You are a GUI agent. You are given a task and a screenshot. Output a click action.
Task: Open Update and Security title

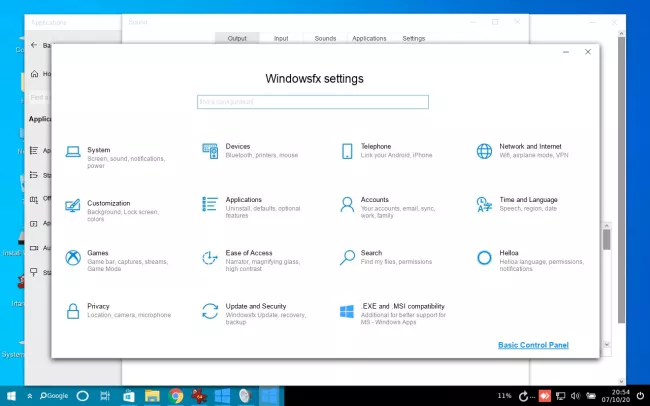tap(256, 306)
